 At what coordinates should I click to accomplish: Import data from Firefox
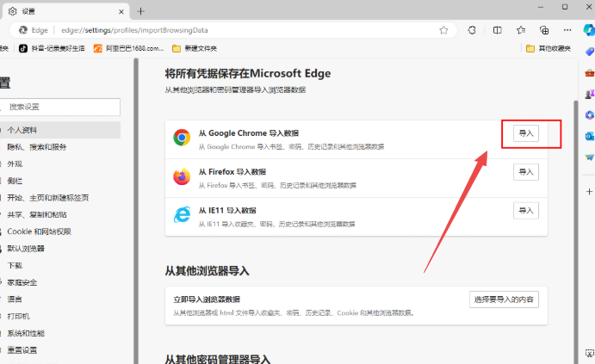[x=526, y=172]
